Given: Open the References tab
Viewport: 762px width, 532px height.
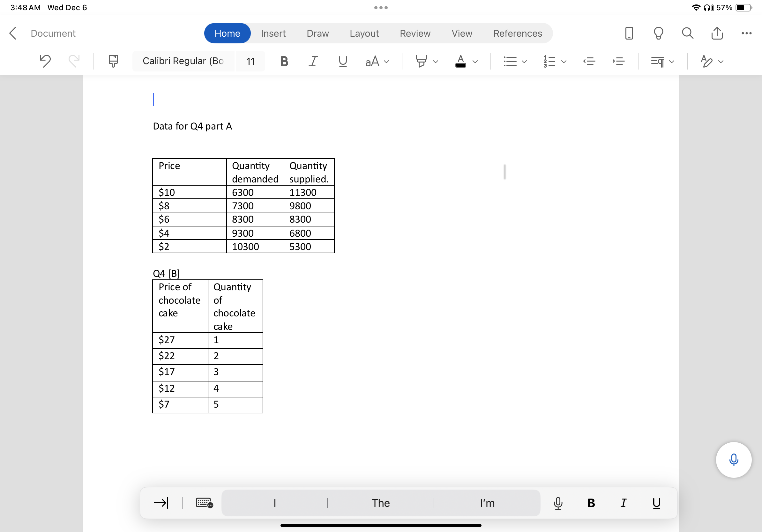Looking at the screenshot, I should tap(517, 33).
